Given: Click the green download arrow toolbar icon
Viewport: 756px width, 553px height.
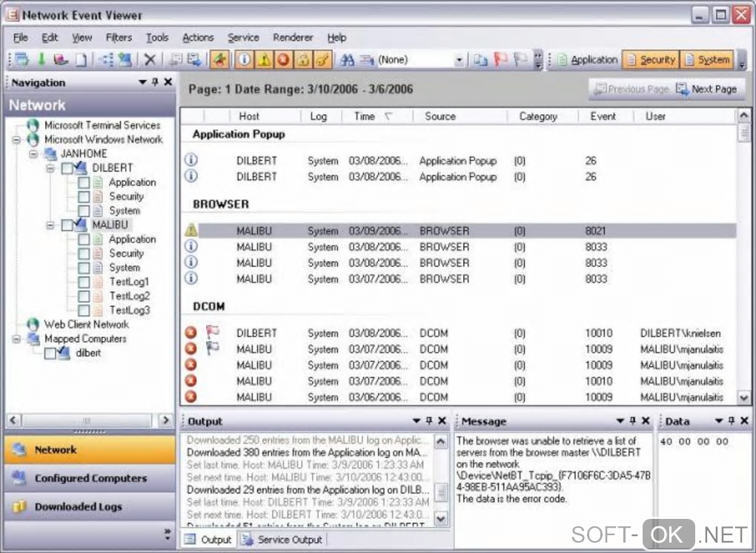Looking at the screenshot, I should [42, 60].
